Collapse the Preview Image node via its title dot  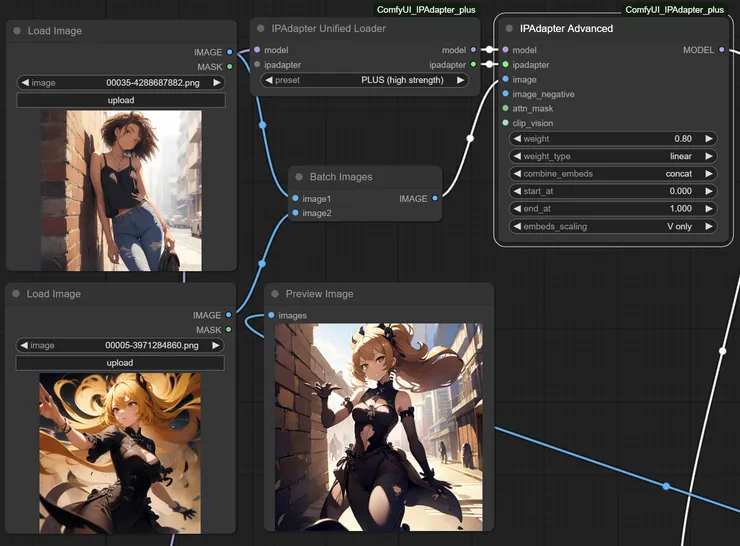275,294
